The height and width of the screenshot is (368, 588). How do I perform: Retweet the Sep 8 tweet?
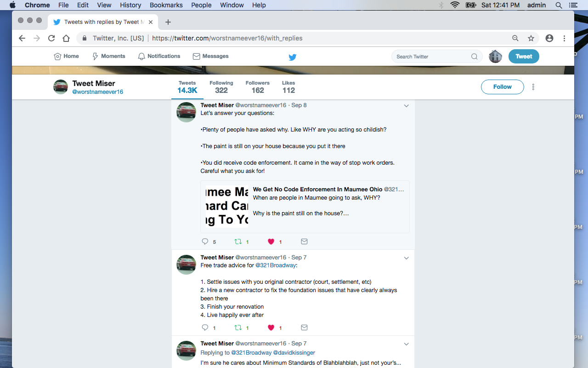tap(238, 241)
